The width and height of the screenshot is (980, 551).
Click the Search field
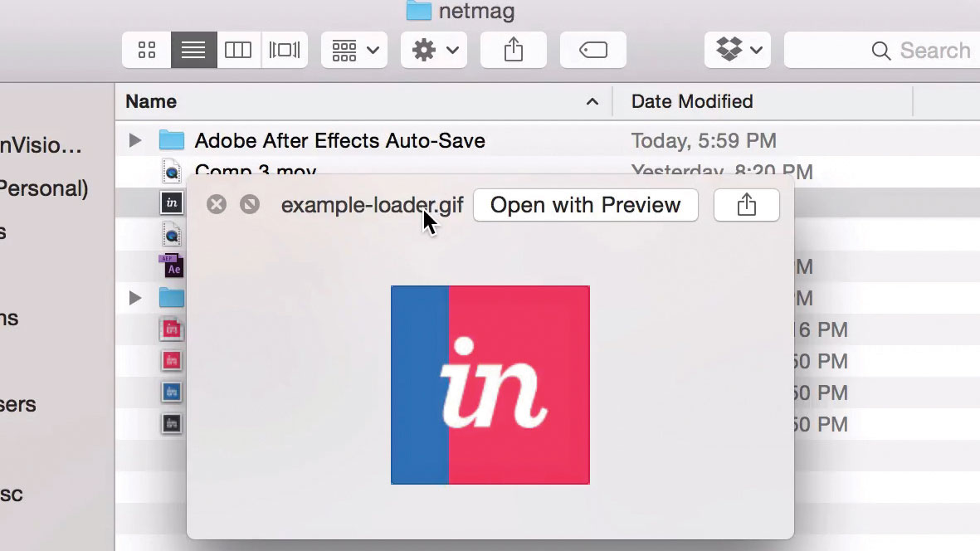click(882, 50)
